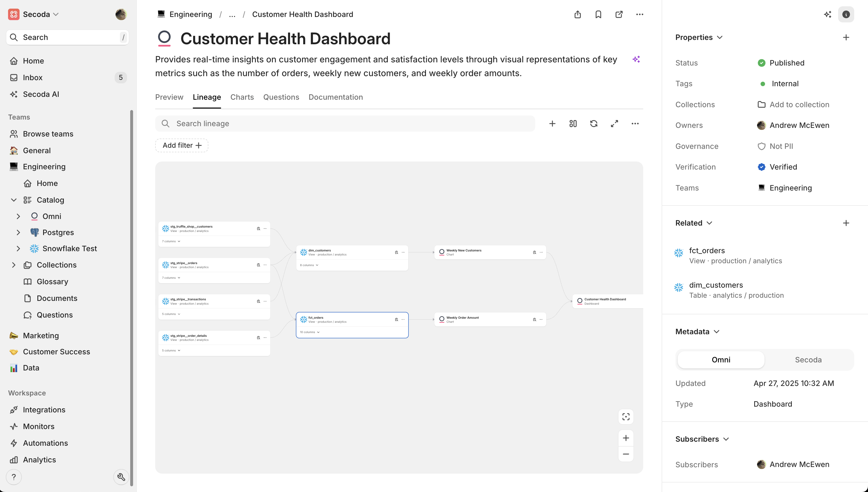Expand the Postgres catalog tree item
Viewport: 868px width, 492px height.
18,232
